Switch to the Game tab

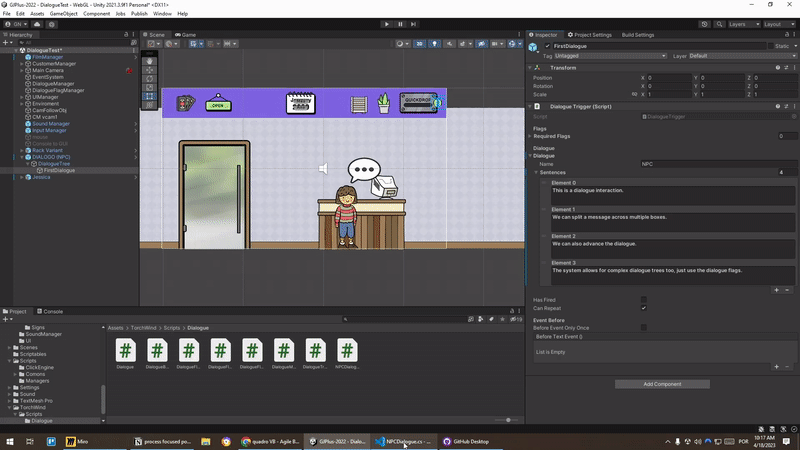(186, 35)
